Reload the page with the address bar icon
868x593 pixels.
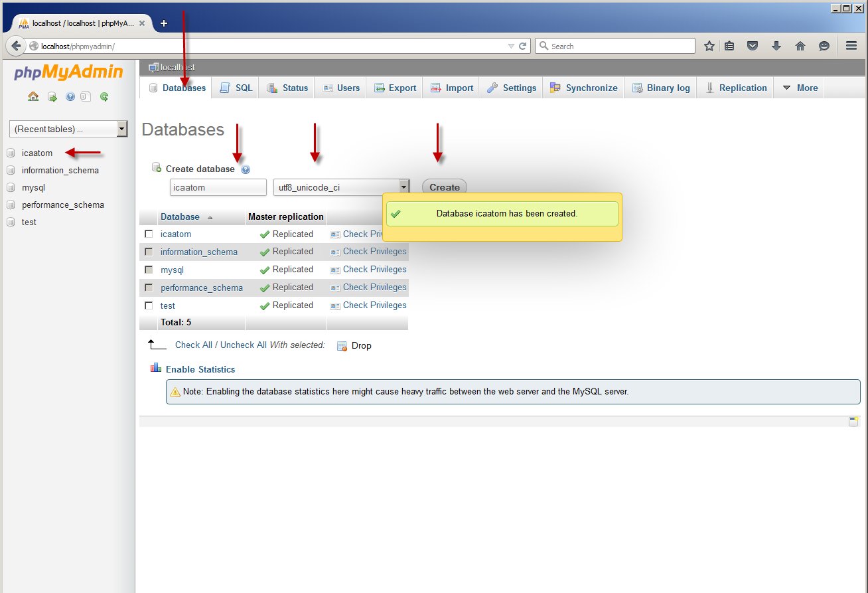click(523, 46)
